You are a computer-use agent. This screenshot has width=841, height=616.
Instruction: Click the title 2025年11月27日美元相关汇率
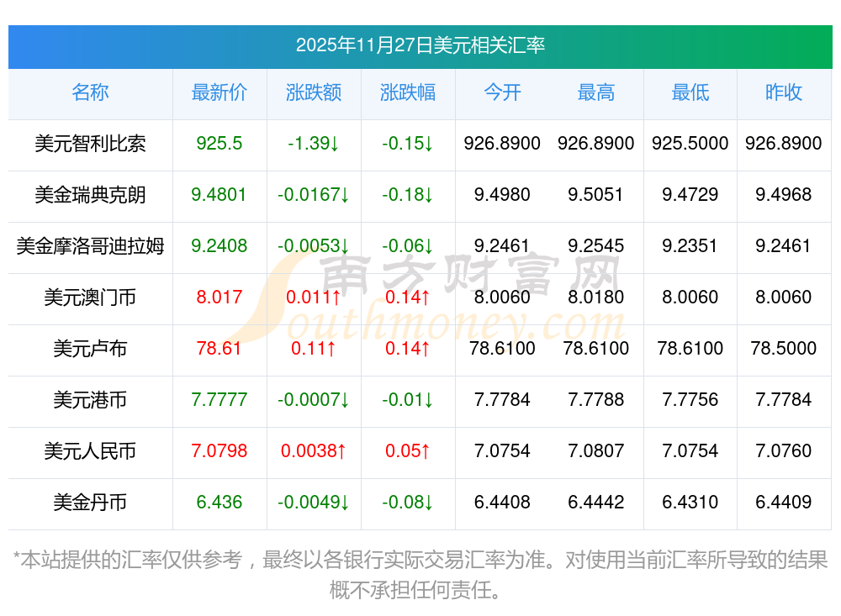420,45
